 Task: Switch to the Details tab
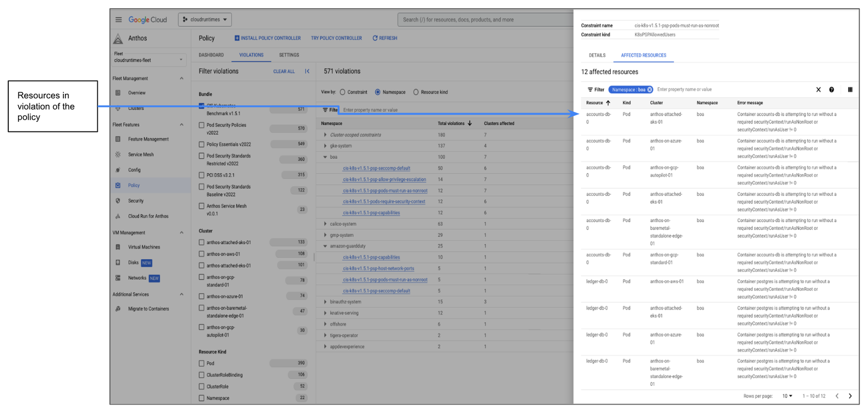[597, 56]
